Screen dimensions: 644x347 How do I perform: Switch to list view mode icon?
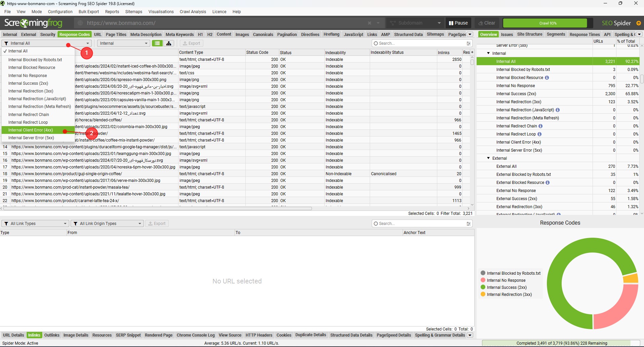coord(157,43)
